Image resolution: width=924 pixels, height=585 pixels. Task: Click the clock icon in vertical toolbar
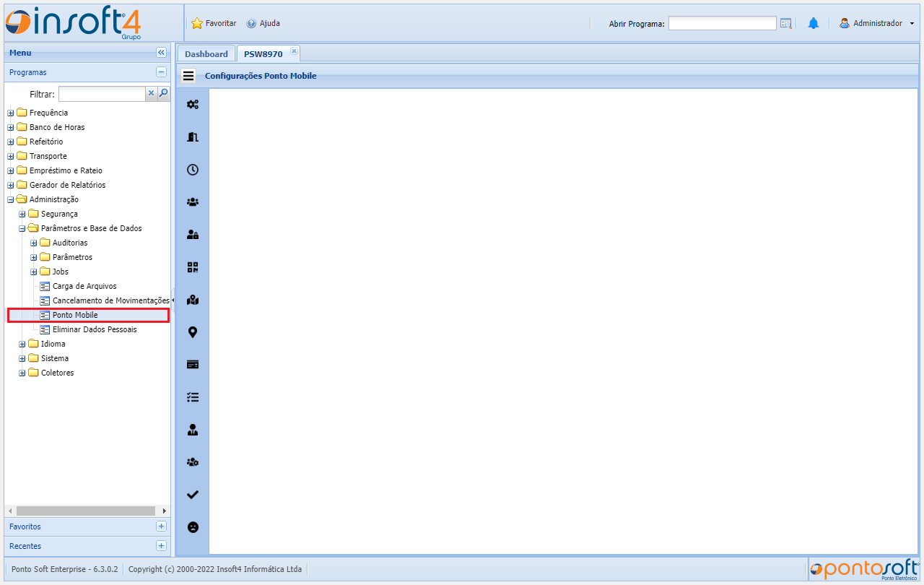(x=193, y=170)
